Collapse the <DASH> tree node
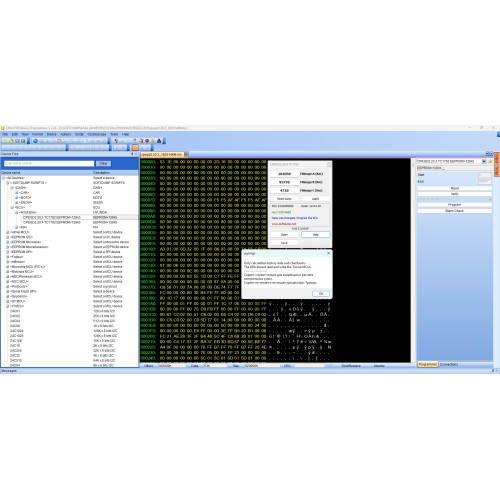500x500 pixels. click(x=12, y=188)
